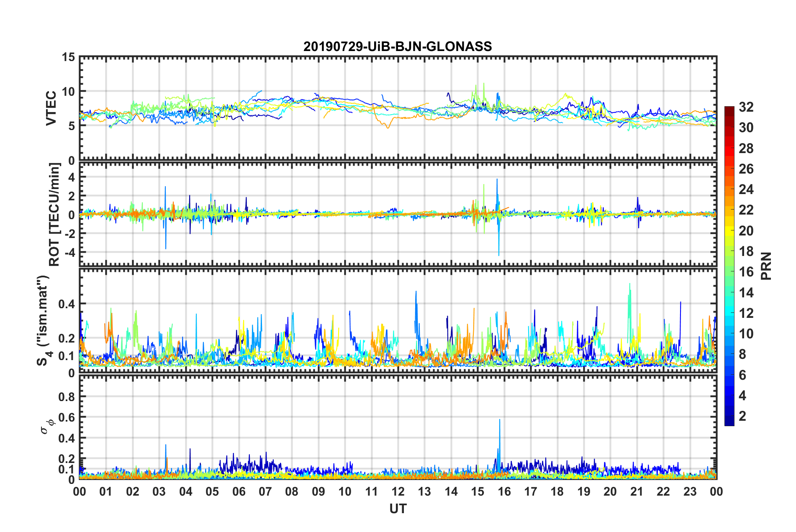This screenshot has height=532, width=796.
Task: Click hour tick label 07
Action: tap(265, 491)
